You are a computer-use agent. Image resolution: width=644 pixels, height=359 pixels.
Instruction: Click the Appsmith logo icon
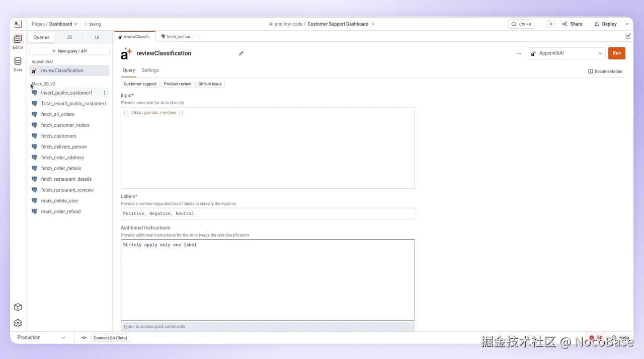[18, 24]
